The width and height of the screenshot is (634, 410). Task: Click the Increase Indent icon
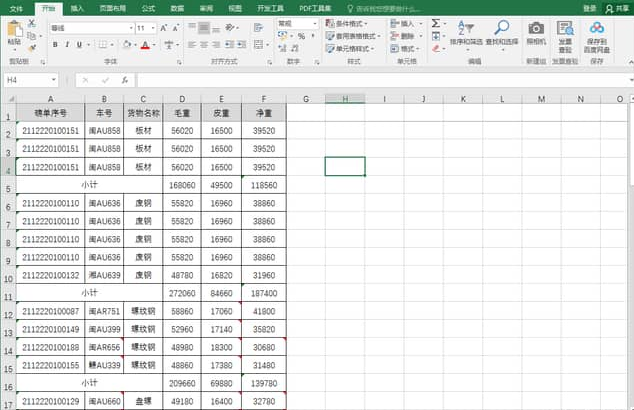[x=242, y=44]
